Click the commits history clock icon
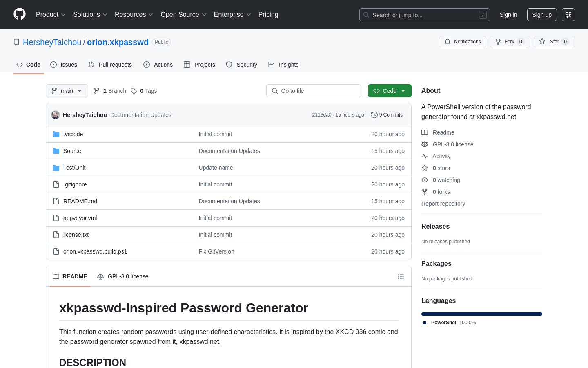This screenshot has width=588, height=368. [374, 115]
